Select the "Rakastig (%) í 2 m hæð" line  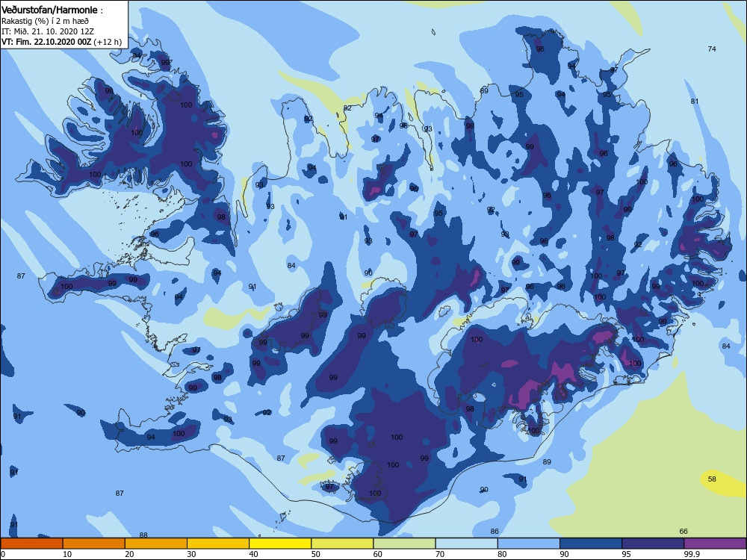(x=45, y=21)
